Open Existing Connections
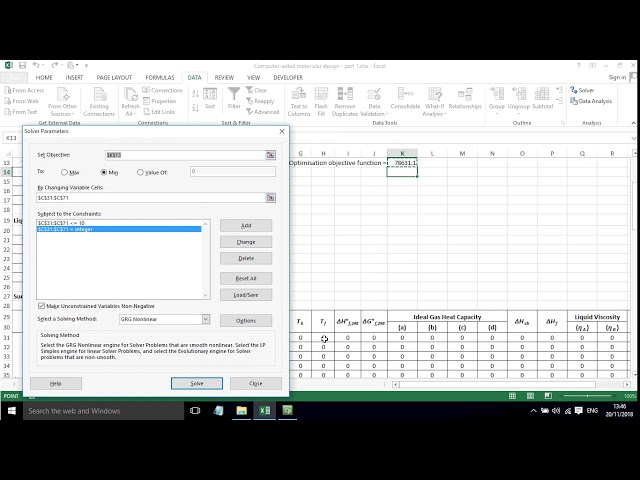This screenshot has height=480, width=640. click(99, 102)
